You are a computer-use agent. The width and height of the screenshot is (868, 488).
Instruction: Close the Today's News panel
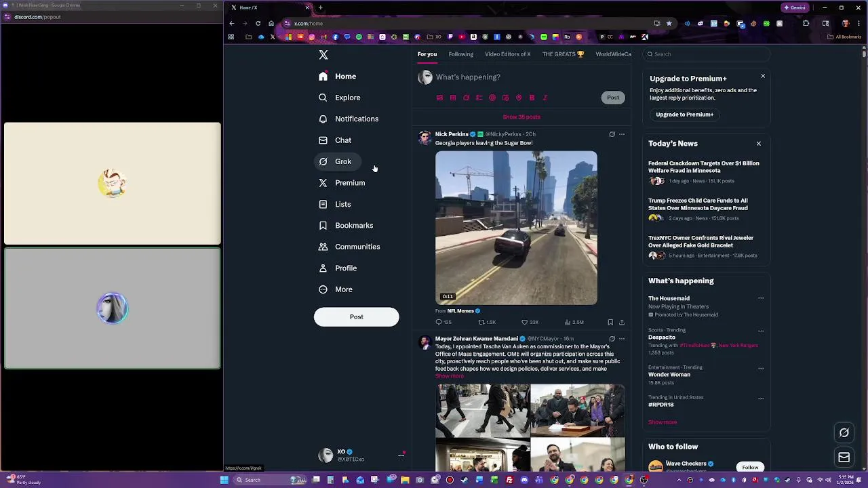point(759,144)
